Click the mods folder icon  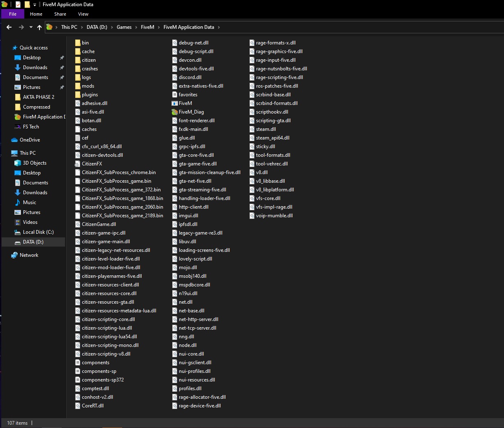pos(78,86)
